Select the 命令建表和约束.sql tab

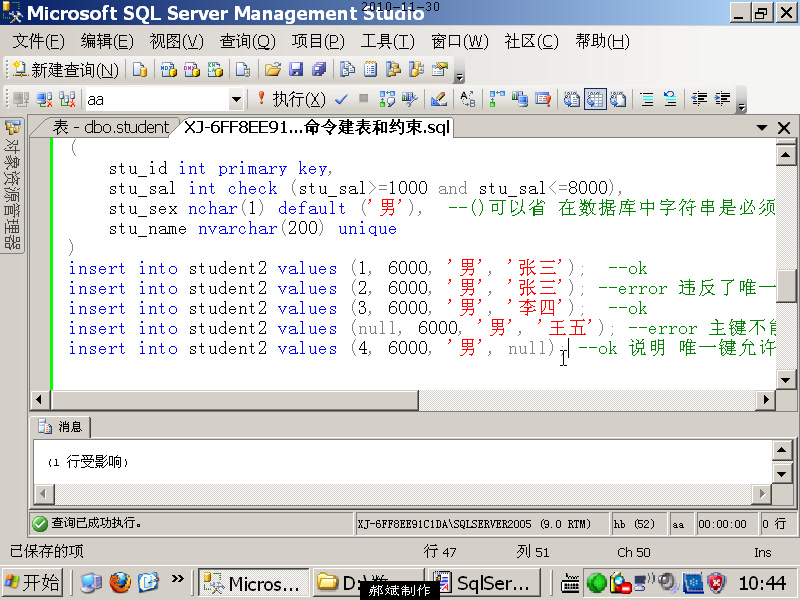pos(317,127)
